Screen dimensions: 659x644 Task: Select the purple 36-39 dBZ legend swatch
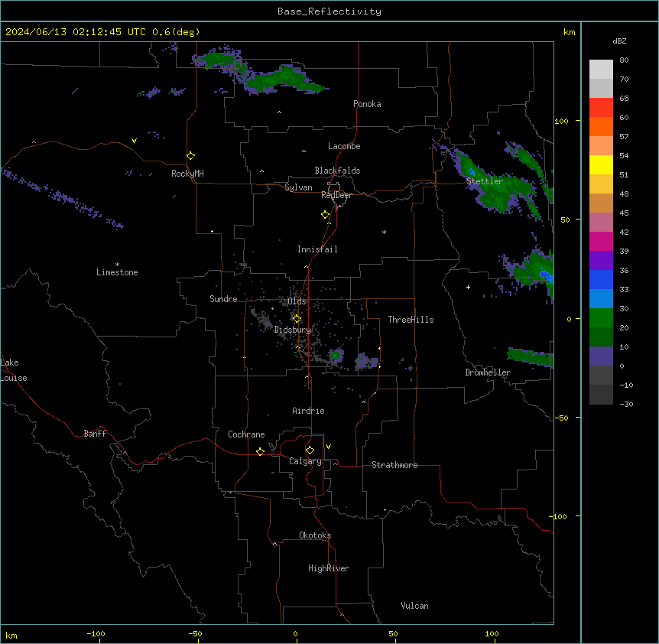(x=601, y=260)
